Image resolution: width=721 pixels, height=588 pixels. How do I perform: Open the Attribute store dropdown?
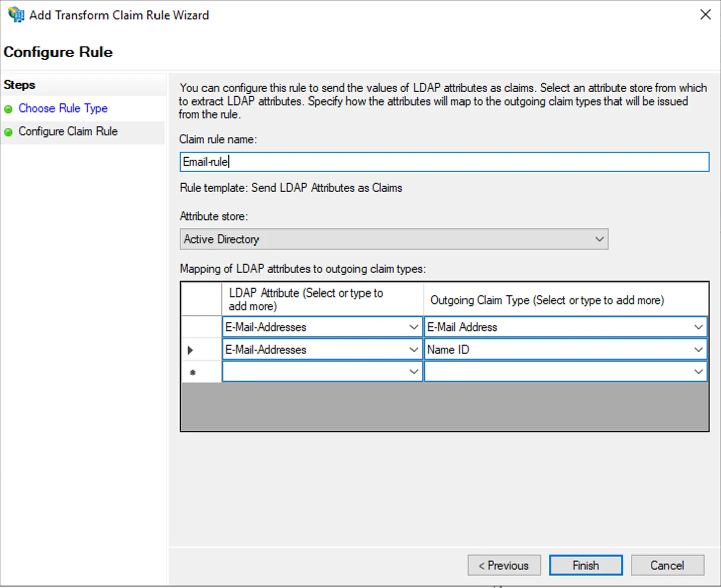[599, 239]
